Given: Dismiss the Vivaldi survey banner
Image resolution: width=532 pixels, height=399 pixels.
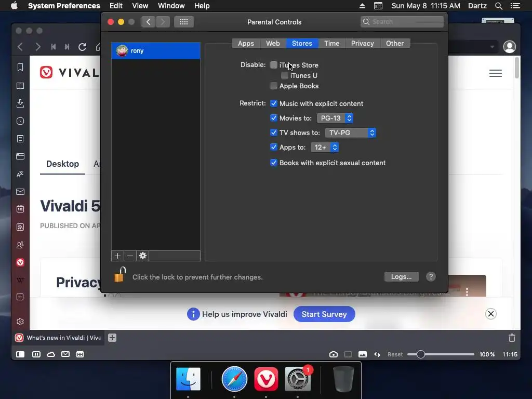Looking at the screenshot, I should click(x=490, y=314).
